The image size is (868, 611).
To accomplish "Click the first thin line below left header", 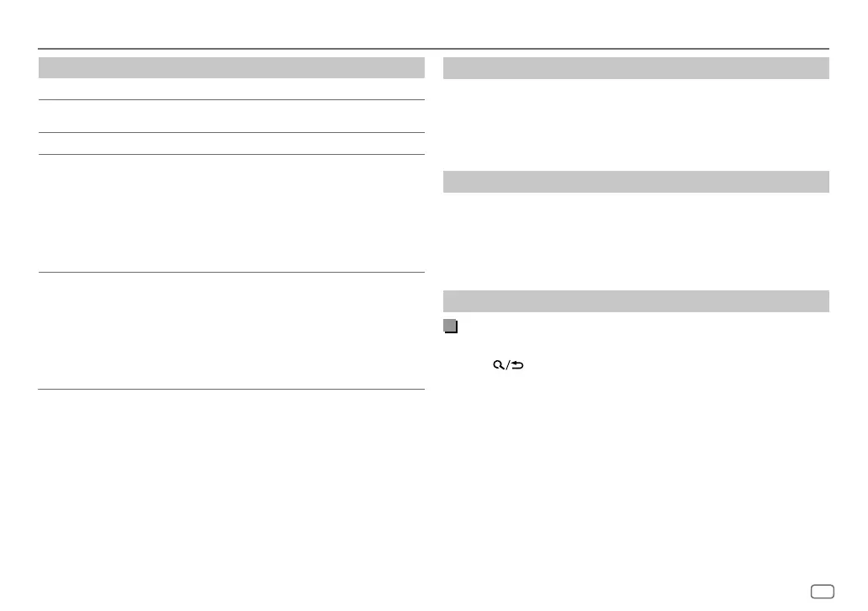I will coord(231,99).
